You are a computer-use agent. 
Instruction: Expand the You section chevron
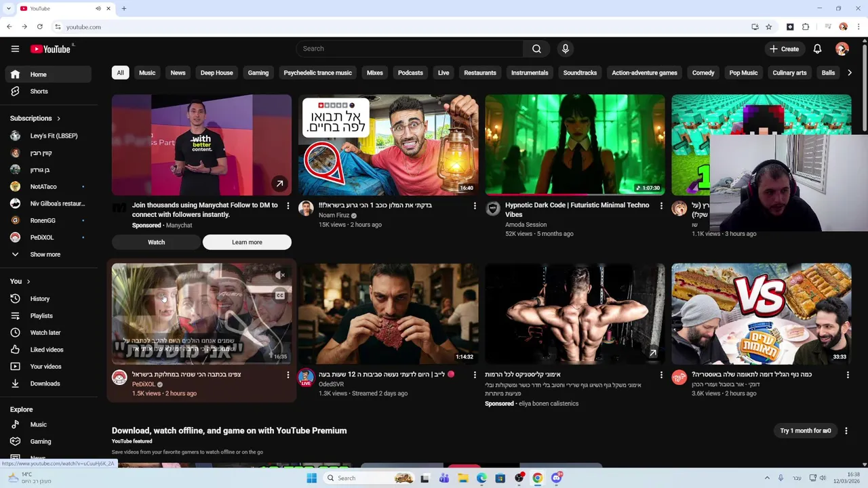coord(28,281)
